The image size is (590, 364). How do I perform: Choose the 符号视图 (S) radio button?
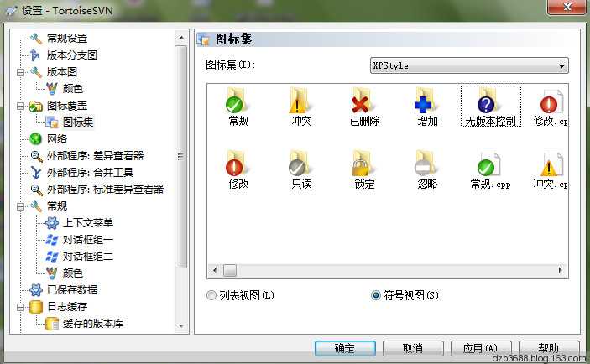375,295
